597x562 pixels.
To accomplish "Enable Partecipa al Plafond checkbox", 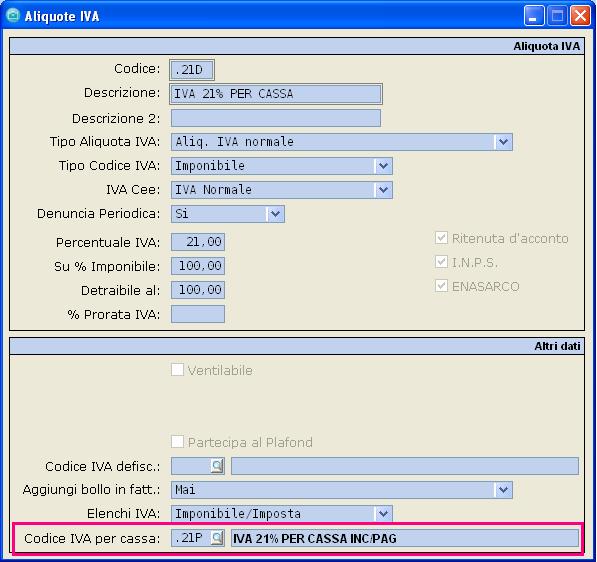I will 177,442.
